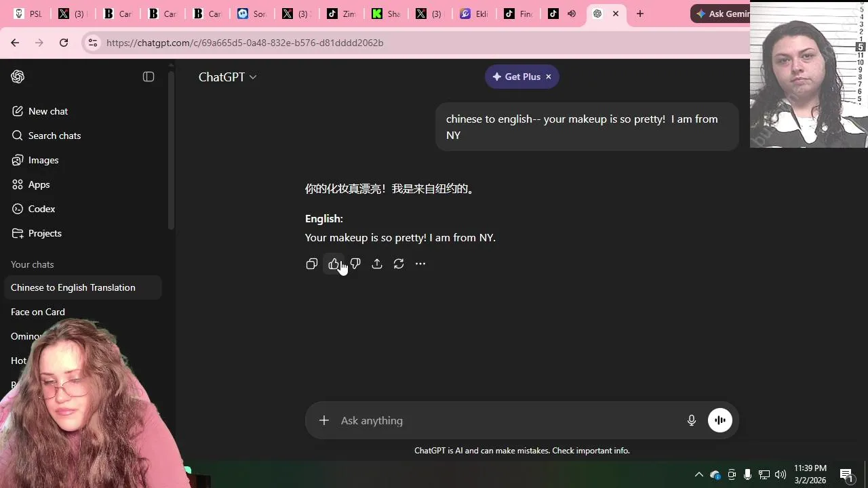Collapse the sidebar with the panel icon
The width and height of the screenshot is (868, 488).
tap(149, 77)
